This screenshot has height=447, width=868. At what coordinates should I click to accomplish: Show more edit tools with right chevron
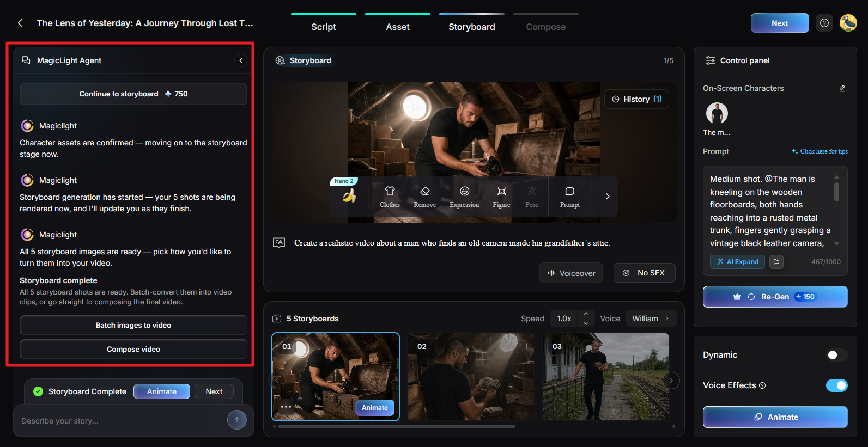tap(608, 196)
